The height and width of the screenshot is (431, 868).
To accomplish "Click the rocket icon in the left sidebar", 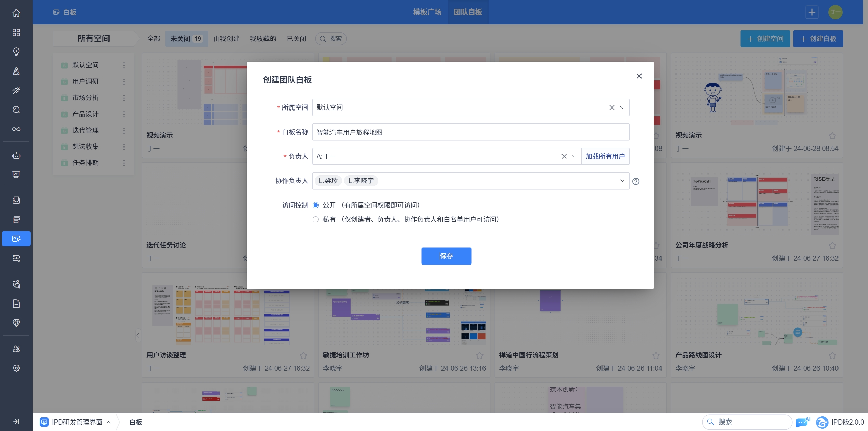I will pyautogui.click(x=16, y=71).
